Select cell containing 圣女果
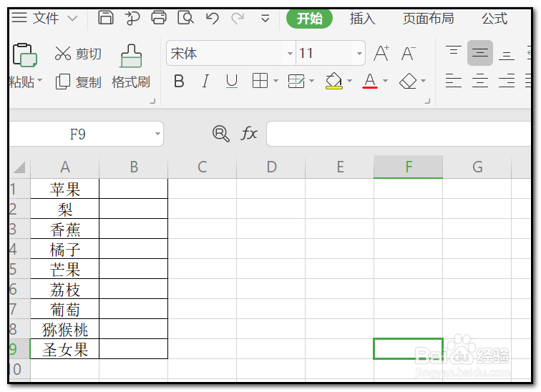Image resolution: width=541 pixels, height=392 pixels. click(65, 349)
